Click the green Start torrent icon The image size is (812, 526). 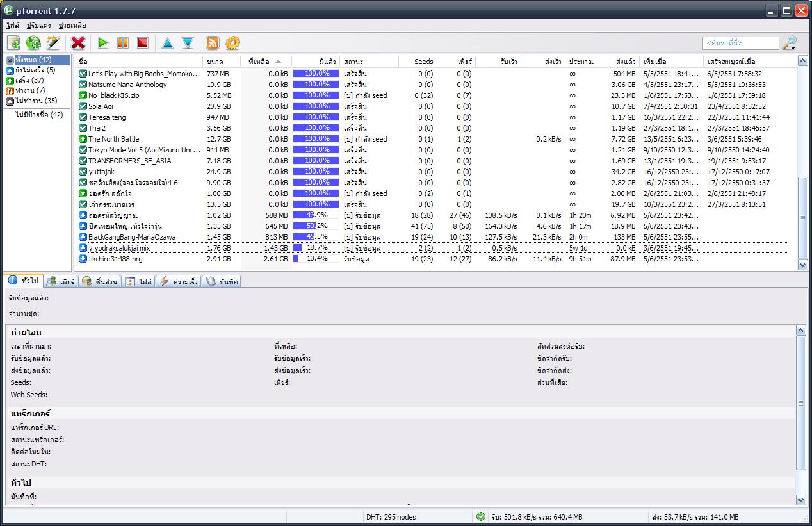pos(103,43)
